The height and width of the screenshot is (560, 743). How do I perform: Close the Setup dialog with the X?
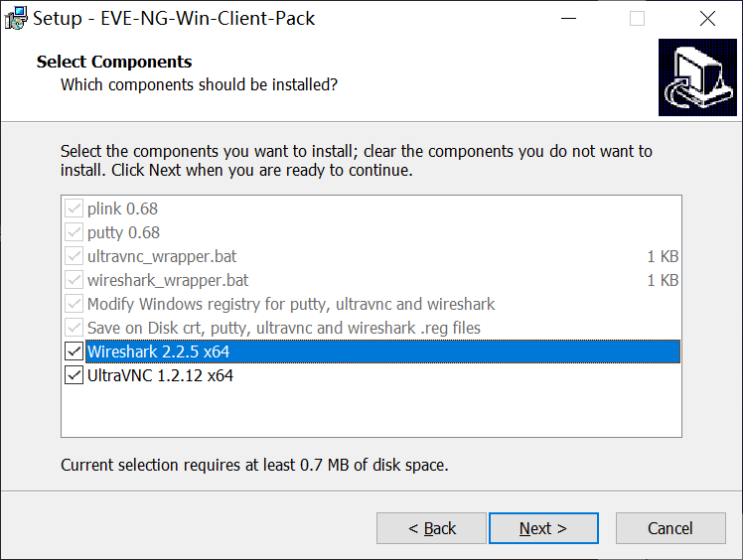point(706,19)
